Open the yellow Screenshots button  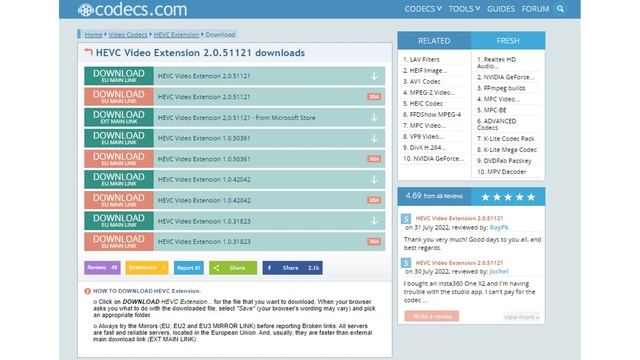pyautogui.click(x=147, y=268)
